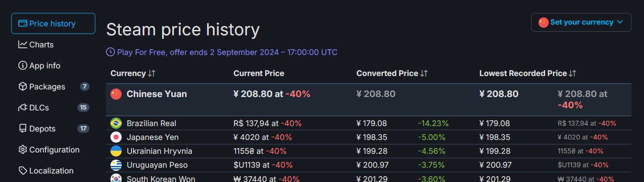This screenshot has width=644, height=182.
Task: Click the DLCs puzzle icon
Action: point(23,108)
